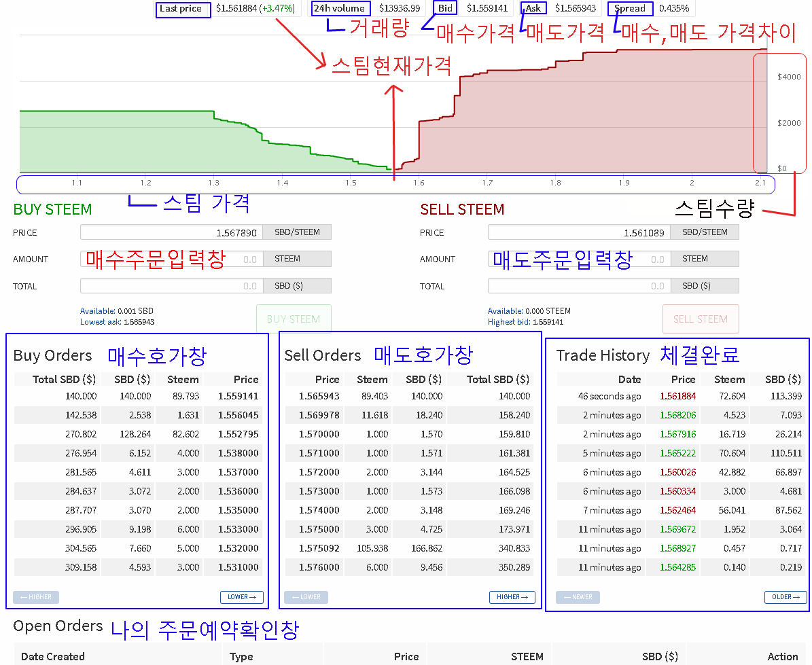Click Type header in Open Orders
Screen dimensions: 812x665
coord(241,657)
